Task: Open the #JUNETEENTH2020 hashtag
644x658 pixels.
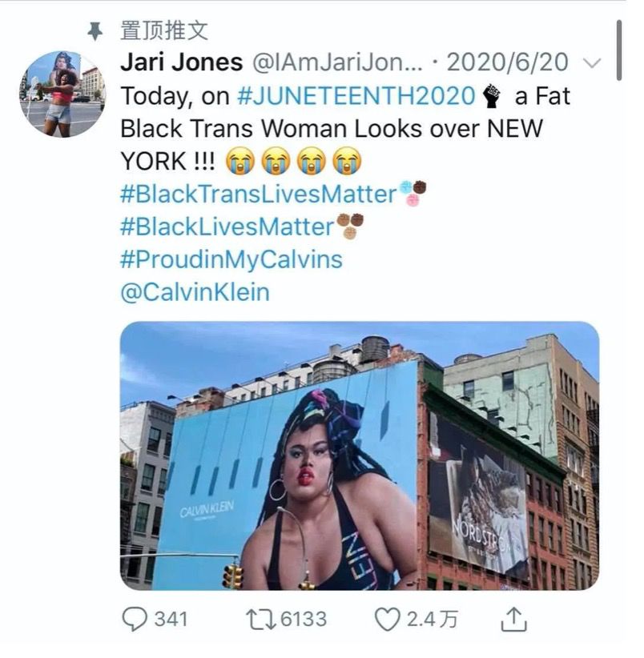Action: tap(356, 96)
